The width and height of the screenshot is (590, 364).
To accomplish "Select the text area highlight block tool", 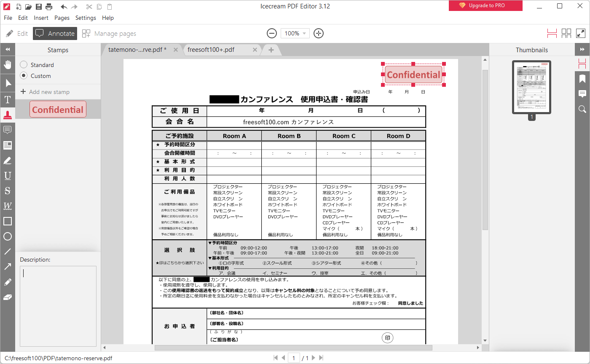I will pyautogui.click(x=8, y=145).
